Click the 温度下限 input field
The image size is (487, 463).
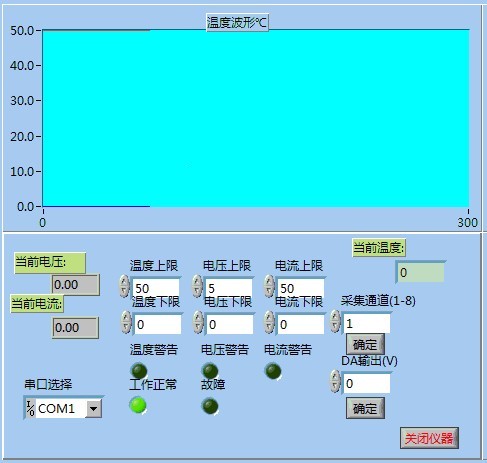click(x=158, y=324)
